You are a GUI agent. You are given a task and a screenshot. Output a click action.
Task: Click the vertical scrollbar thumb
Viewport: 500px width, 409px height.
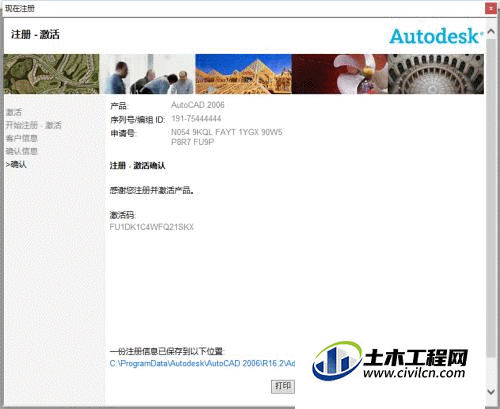pos(491,197)
